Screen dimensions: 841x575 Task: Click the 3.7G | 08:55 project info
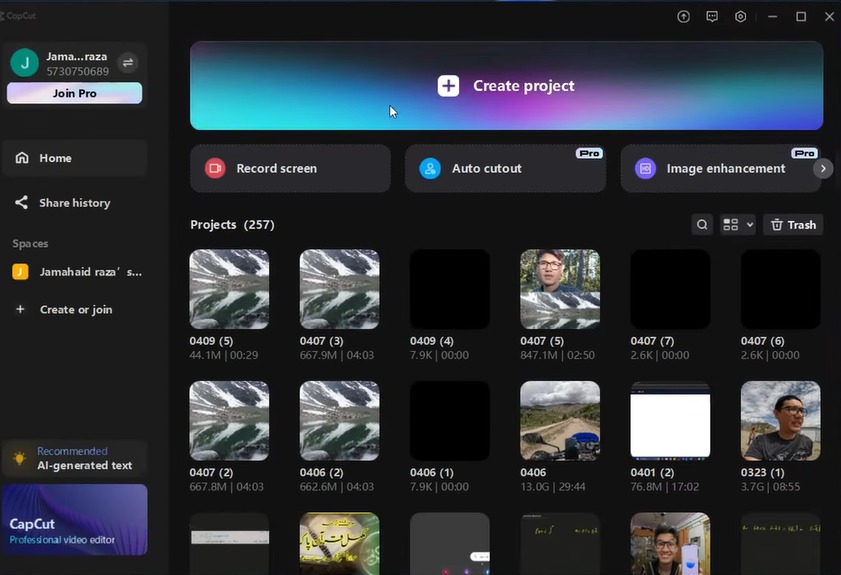click(x=770, y=487)
